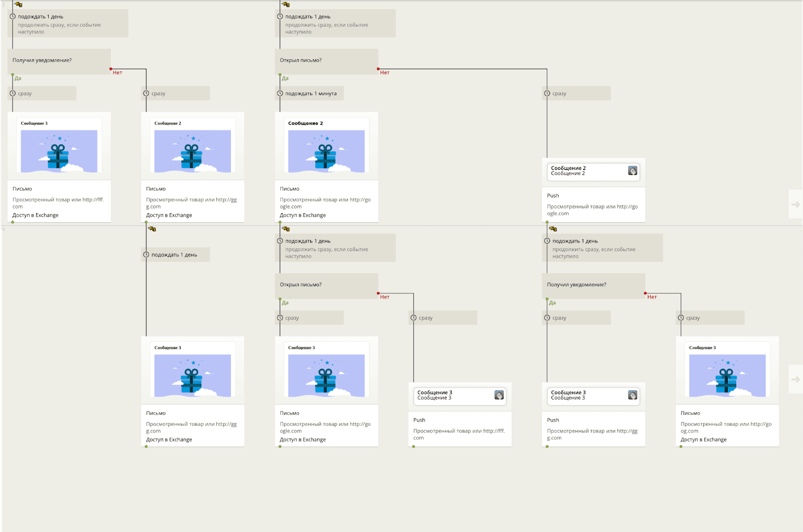Click "Письмо" label on the goog.com email card
This screenshot has width=803, height=532.
tap(690, 413)
